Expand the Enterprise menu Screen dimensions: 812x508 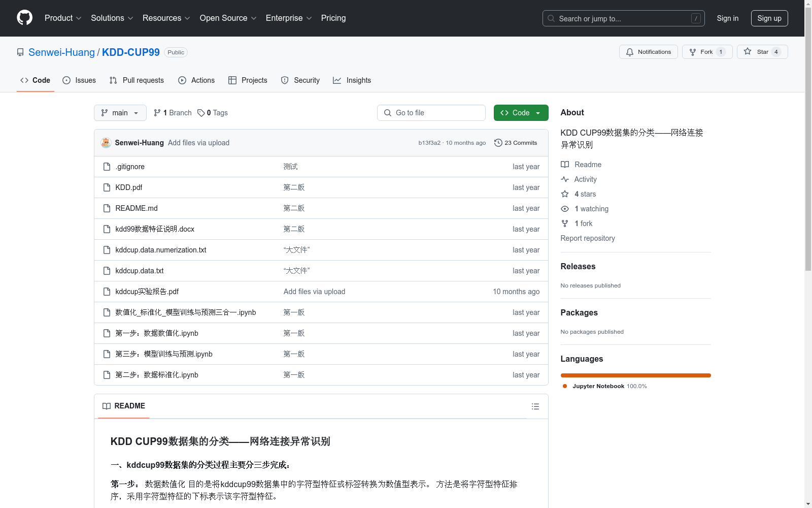tap(289, 18)
